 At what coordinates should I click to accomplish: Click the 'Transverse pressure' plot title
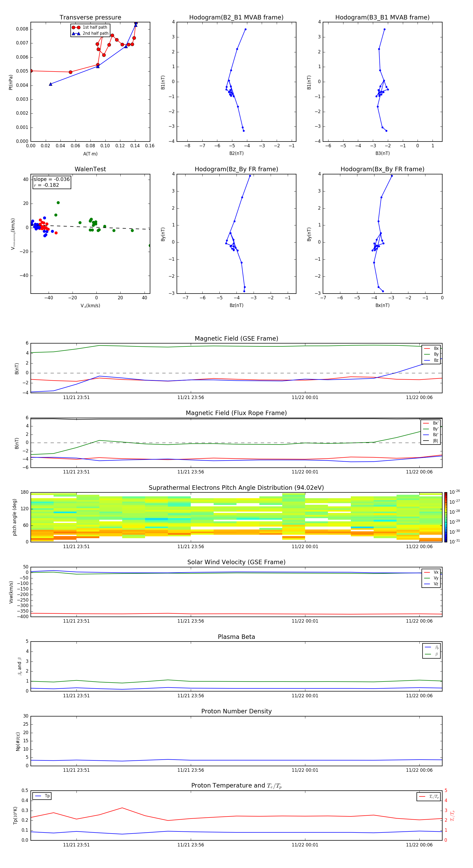(90, 17)
